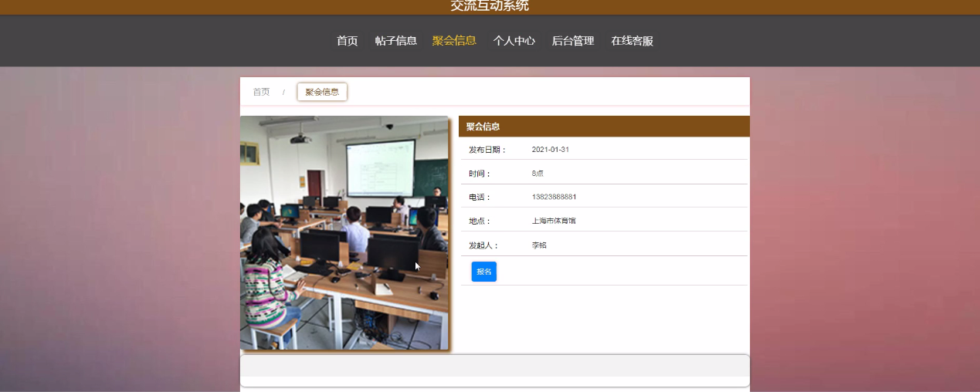
Task: Go to 帖子信息 in the navigation bar
Action: point(395,41)
